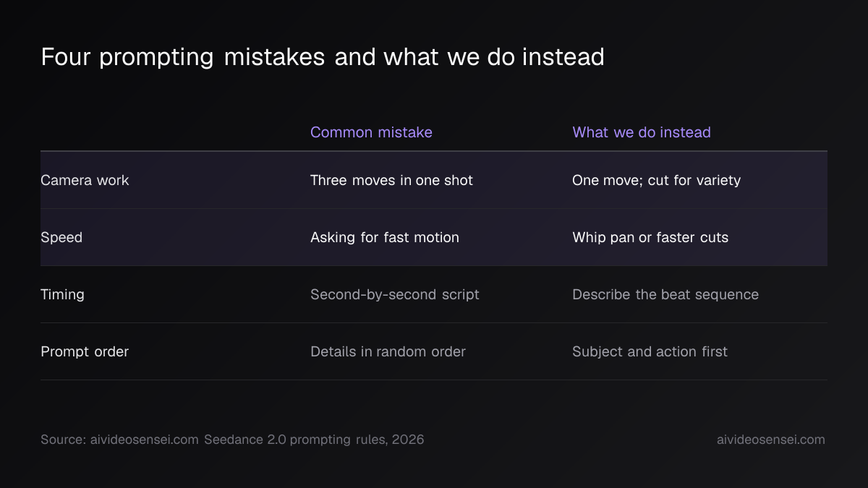Select the 'Common mistake' column header
Image resolution: width=868 pixels, height=488 pixels.
tap(371, 132)
